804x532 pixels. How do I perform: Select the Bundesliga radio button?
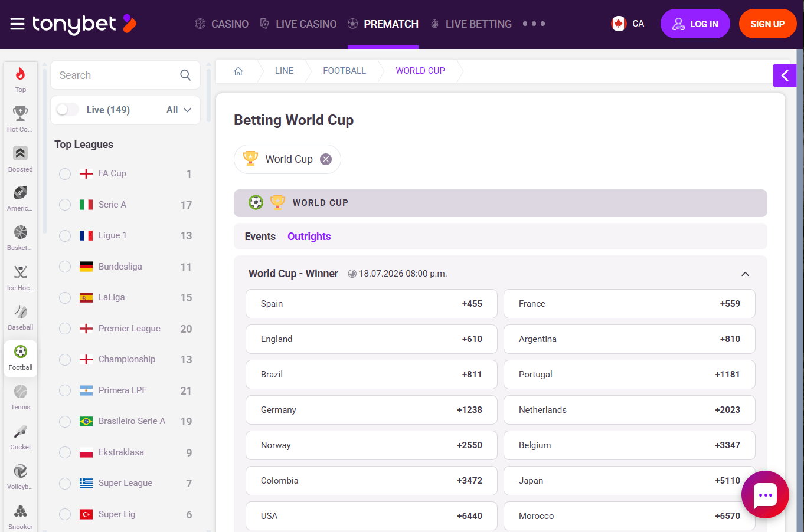(x=65, y=266)
